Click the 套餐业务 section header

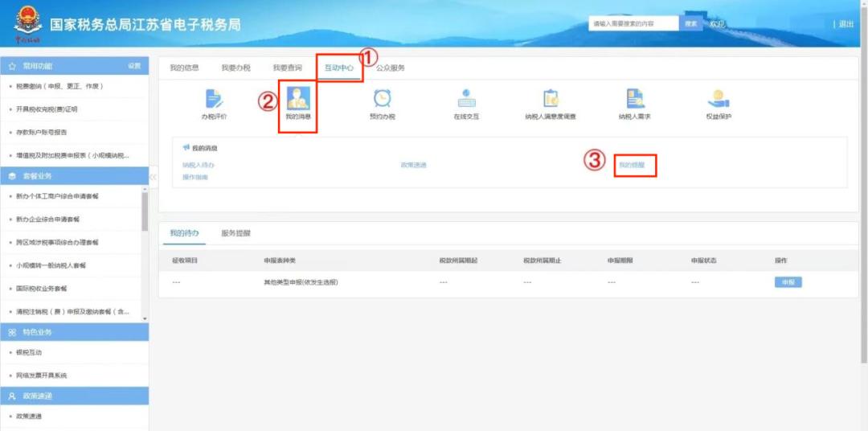pyautogui.click(x=74, y=175)
